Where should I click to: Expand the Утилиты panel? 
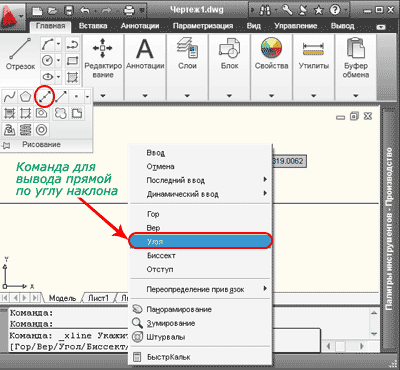click(x=314, y=96)
